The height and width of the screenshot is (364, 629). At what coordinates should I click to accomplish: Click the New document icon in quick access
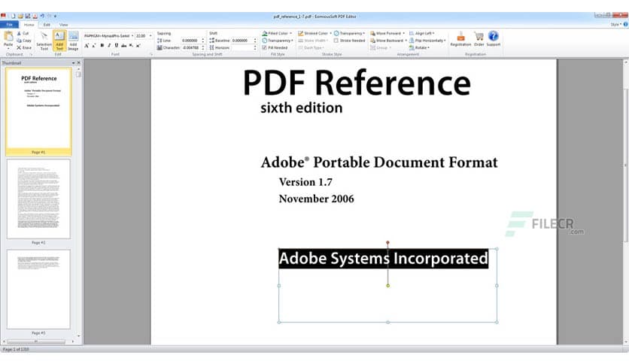tap(14, 16)
